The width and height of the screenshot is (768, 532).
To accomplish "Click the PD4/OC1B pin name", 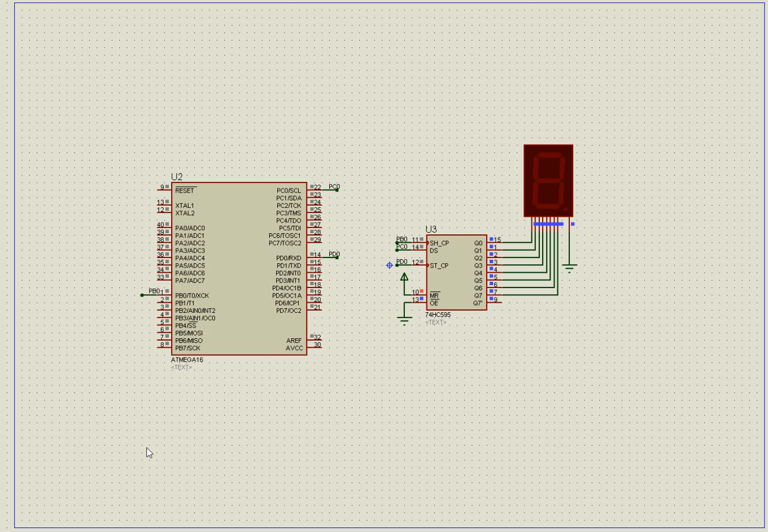I will [x=287, y=288].
